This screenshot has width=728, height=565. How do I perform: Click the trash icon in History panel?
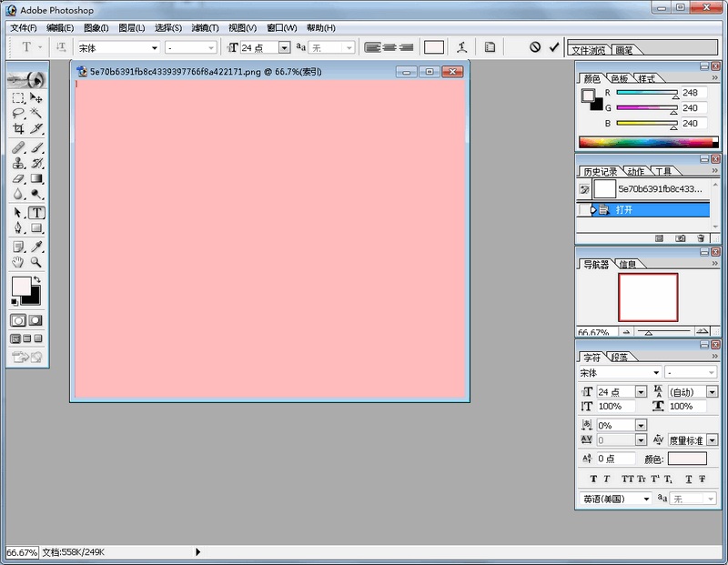pyautogui.click(x=701, y=238)
